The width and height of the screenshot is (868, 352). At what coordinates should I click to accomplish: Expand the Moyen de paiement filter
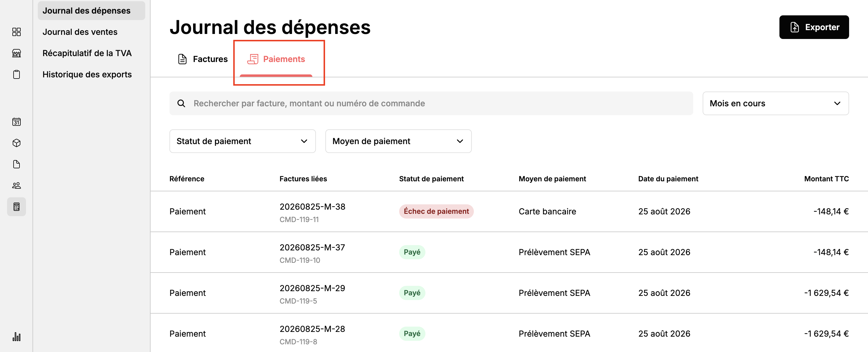(398, 141)
